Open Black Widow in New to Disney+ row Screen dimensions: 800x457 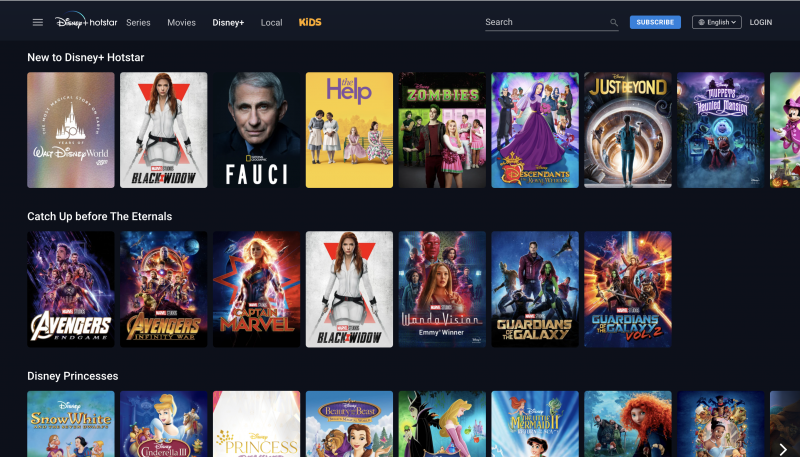(164, 130)
